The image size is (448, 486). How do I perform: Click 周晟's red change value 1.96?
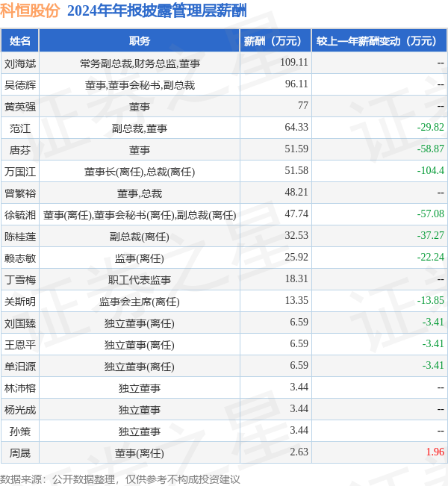click(435, 452)
